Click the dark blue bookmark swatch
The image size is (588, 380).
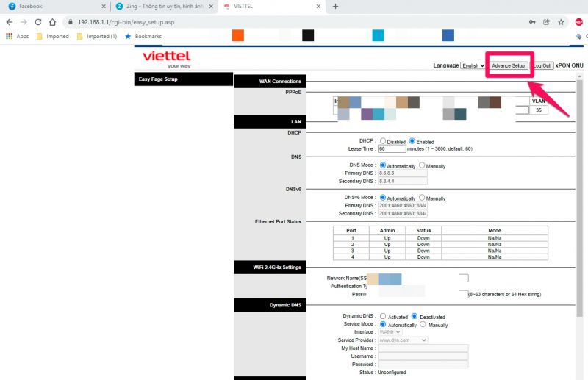pyautogui.click(x=448, y=35)
